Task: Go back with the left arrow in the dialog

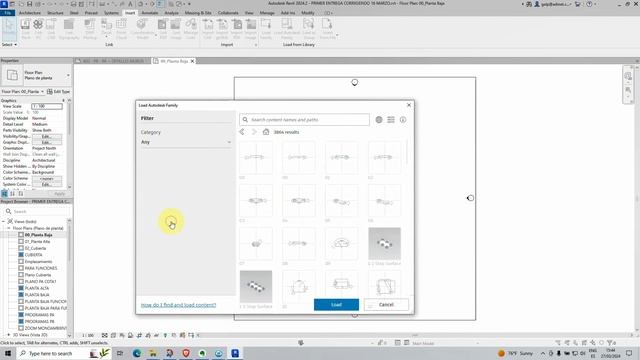Action: pyautogui.click(x=242, y=132)
